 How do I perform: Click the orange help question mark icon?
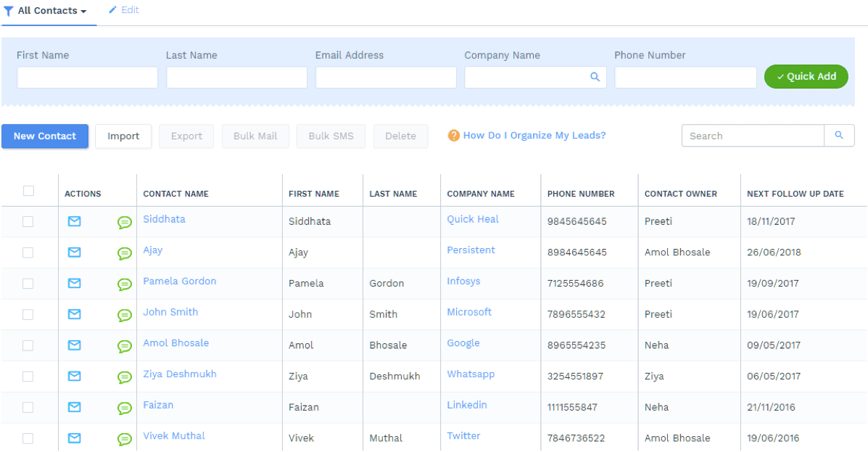(x=453, y=136)
